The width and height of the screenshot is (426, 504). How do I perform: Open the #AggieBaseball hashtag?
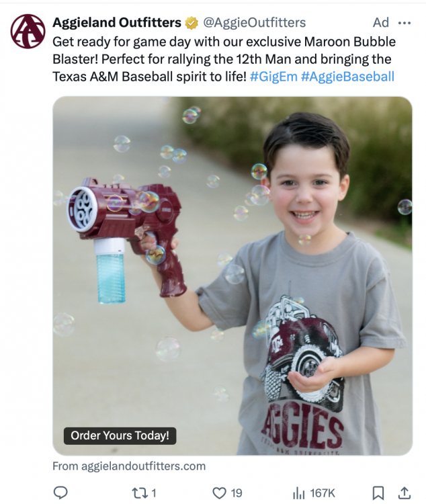coord(347,77)
